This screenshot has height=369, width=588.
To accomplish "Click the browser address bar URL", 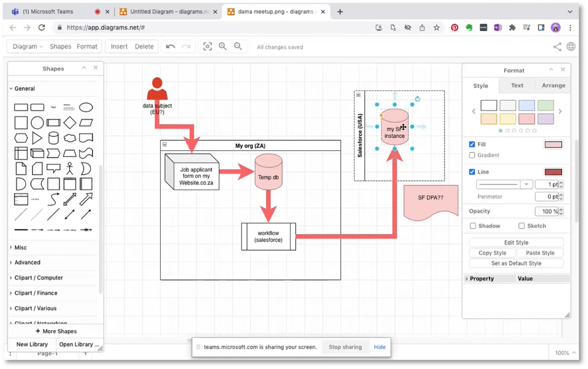I will click(106, 28).
